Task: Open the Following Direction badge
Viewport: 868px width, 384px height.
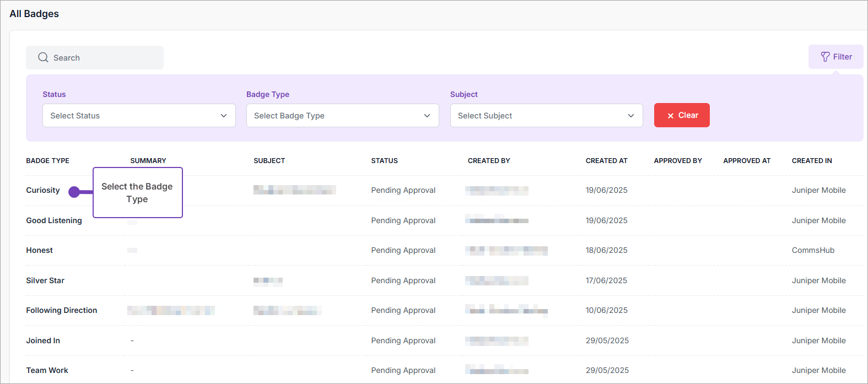Action: 62,310
